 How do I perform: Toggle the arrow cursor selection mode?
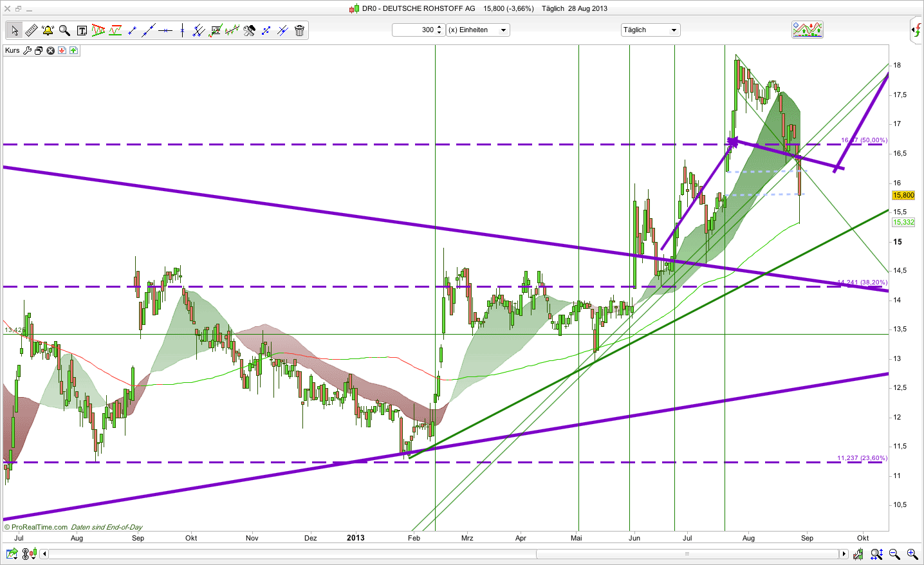coord(14,30)
